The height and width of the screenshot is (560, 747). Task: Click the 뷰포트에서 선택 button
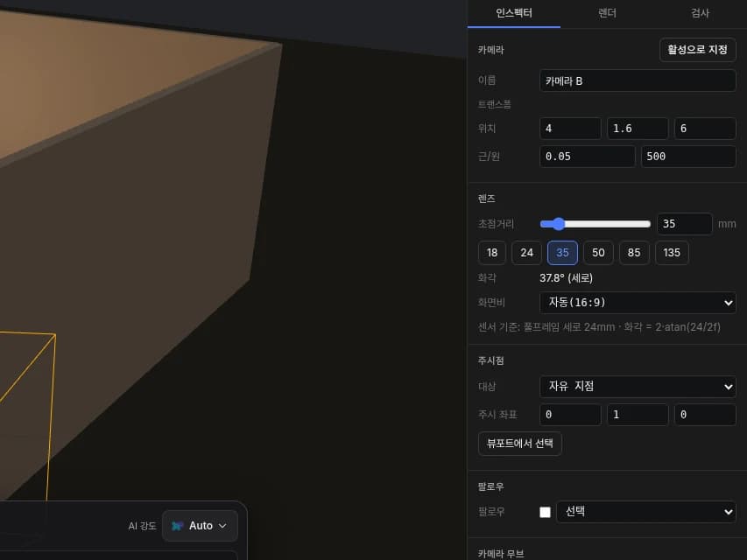(520, 444)
